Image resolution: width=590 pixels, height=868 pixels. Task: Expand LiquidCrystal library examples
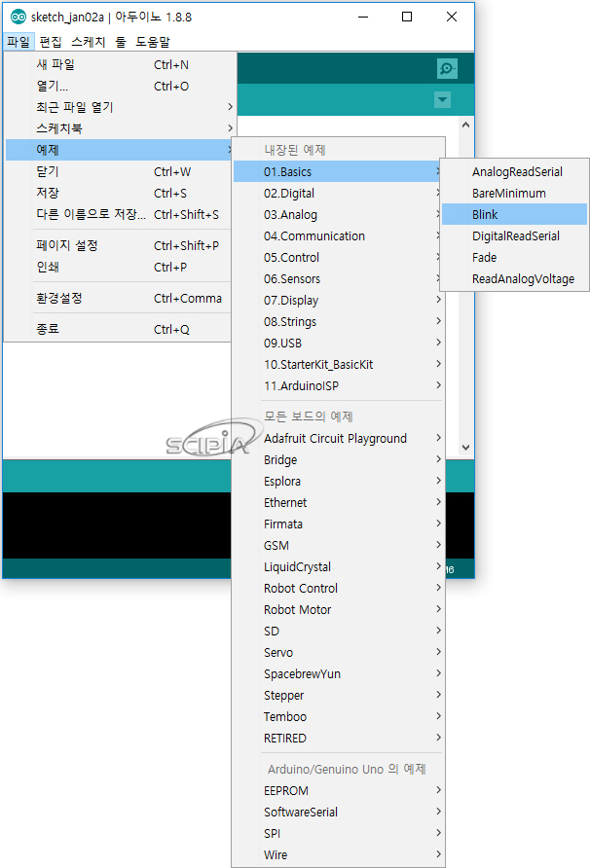click(339, 567)
